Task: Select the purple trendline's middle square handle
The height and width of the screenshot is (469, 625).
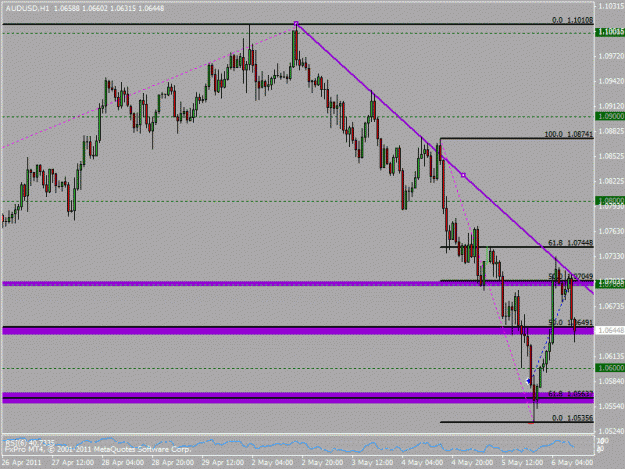Action: click(x=463, y=175)
